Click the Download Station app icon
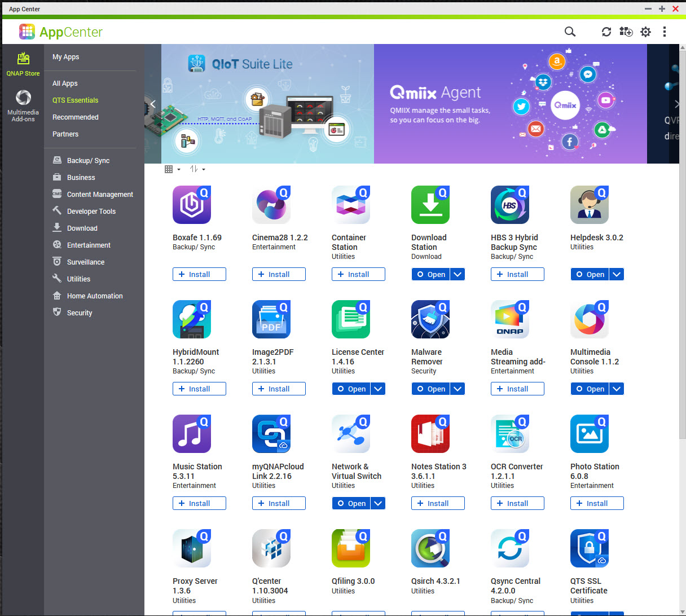The height and width of the screenshot is (616, 686). pyautogui.click(x=430, y=205)
